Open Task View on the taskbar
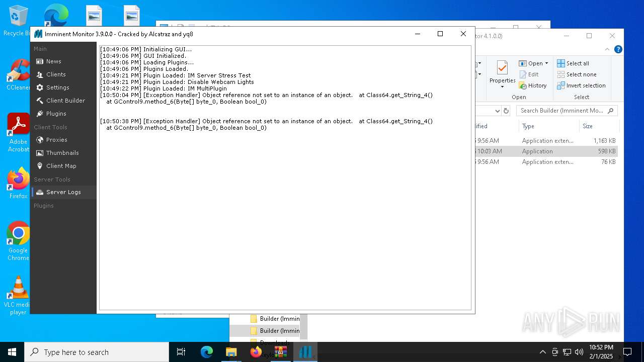The image size is (644, 362). click(x=181, y=352)
